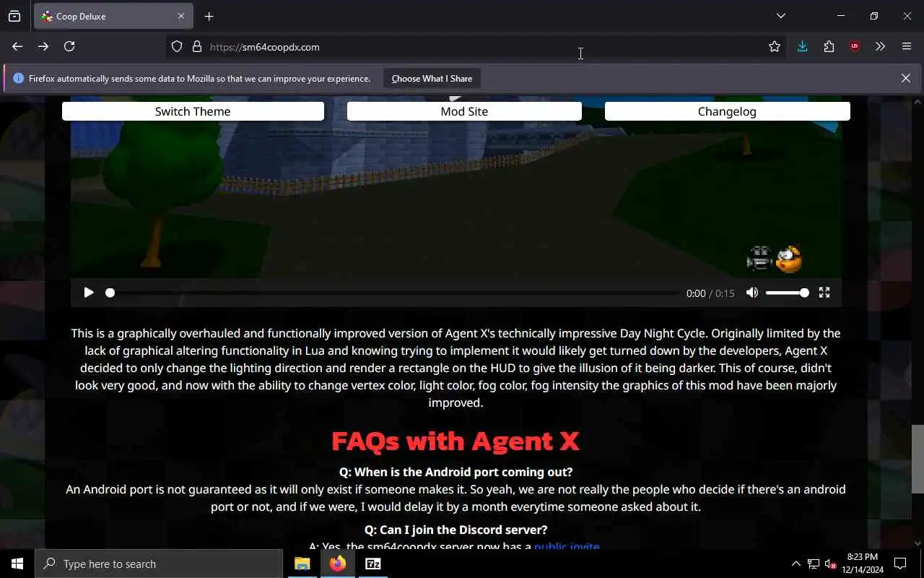924x578 pixels.
Task: Click the Switch Theme button
Action: pyautogui.click(x=193, y=111)
